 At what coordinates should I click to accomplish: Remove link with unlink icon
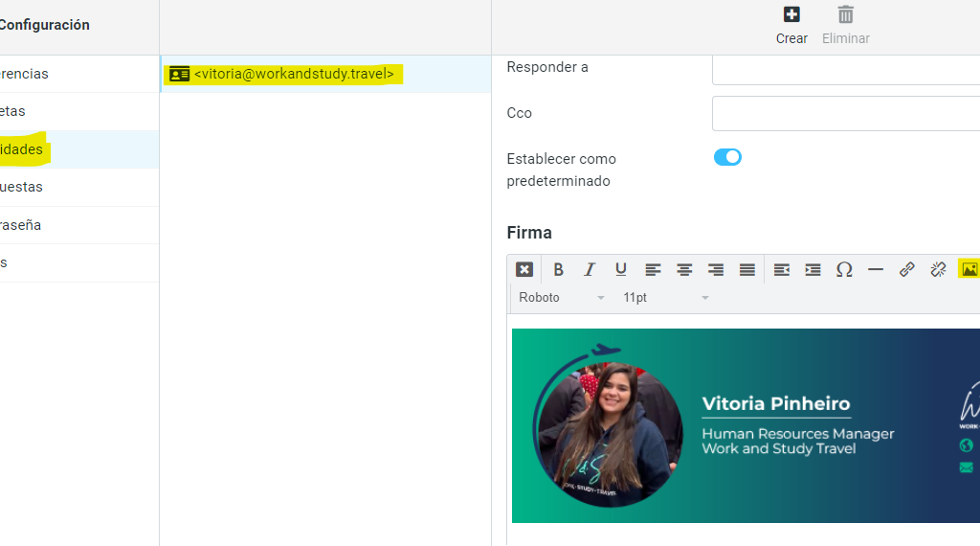[938, 269]
